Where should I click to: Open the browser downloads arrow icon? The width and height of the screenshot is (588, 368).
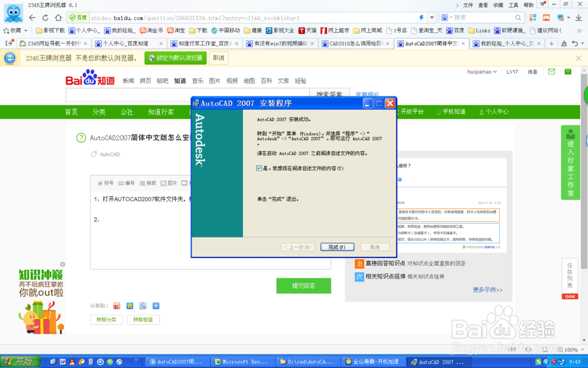(578, 18)
